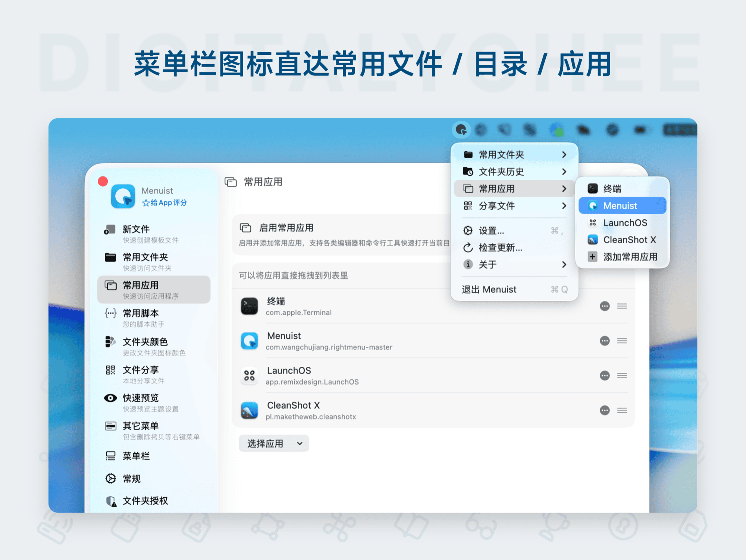746x560 pixels.
Task: Close the Menuist settings window with red button
Action: (103, 181)
